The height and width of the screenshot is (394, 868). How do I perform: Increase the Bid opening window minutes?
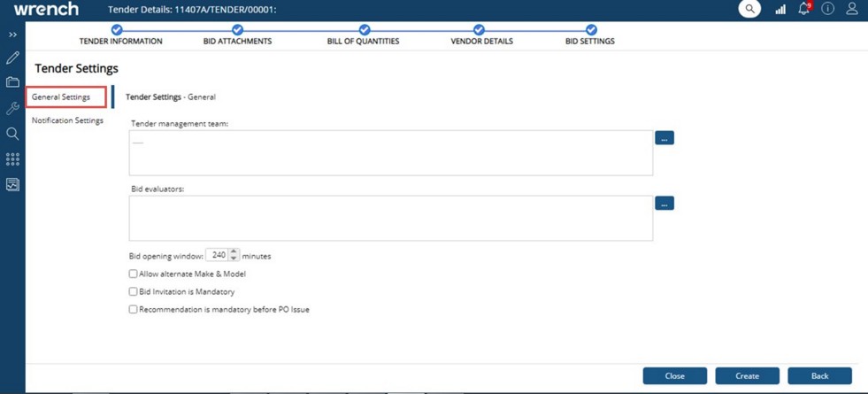tap(234, 252)
